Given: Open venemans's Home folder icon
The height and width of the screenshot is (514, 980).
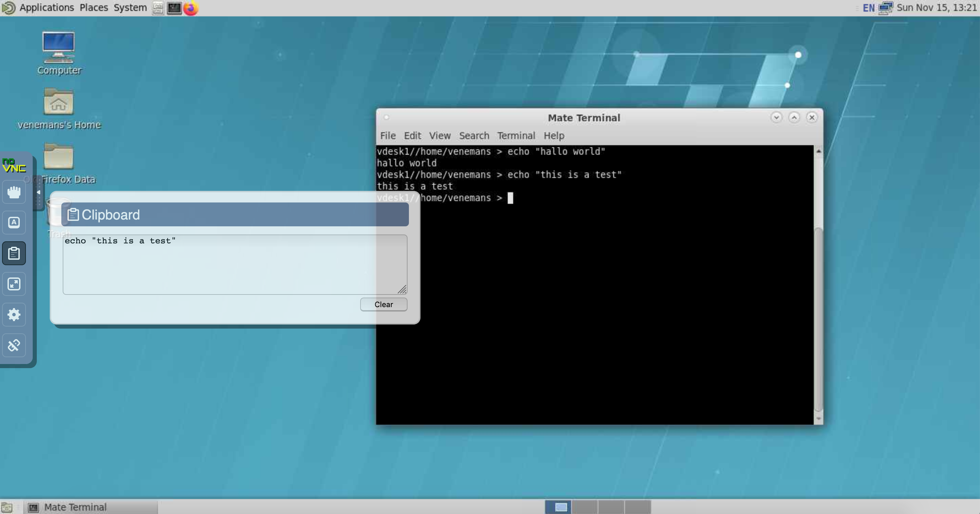Looking at the screenshot, I should pyautogui.click(x=59, y=102).
